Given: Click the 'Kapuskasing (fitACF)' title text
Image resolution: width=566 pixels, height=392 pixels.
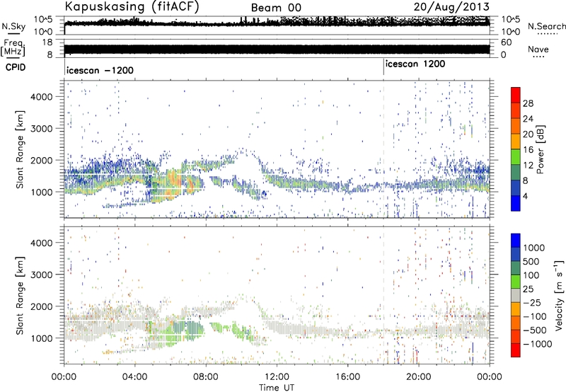Looking at the screenshot, I should [x=132, y=7].
